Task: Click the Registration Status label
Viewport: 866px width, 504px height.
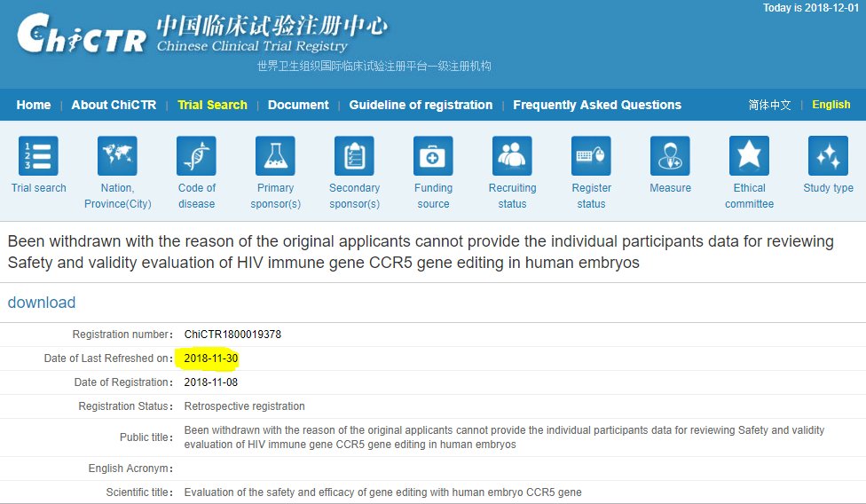Action: (125, 406)
